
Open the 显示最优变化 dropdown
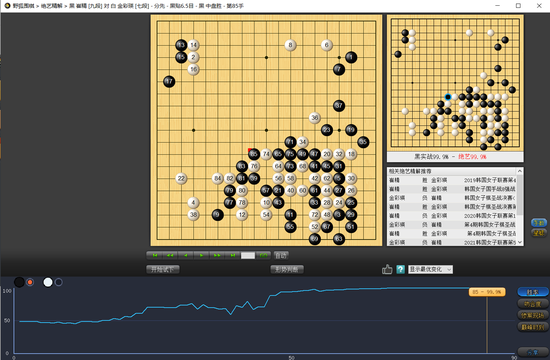pyautogui.click(x=430, y=269)
